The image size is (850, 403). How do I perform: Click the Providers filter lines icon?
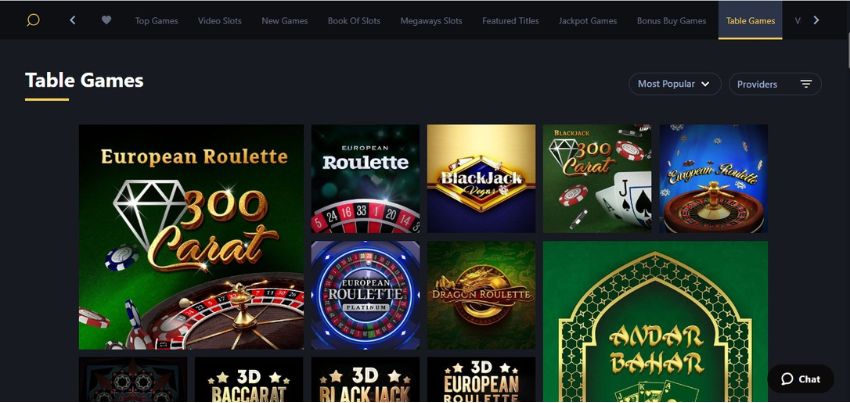coord(806,84)
